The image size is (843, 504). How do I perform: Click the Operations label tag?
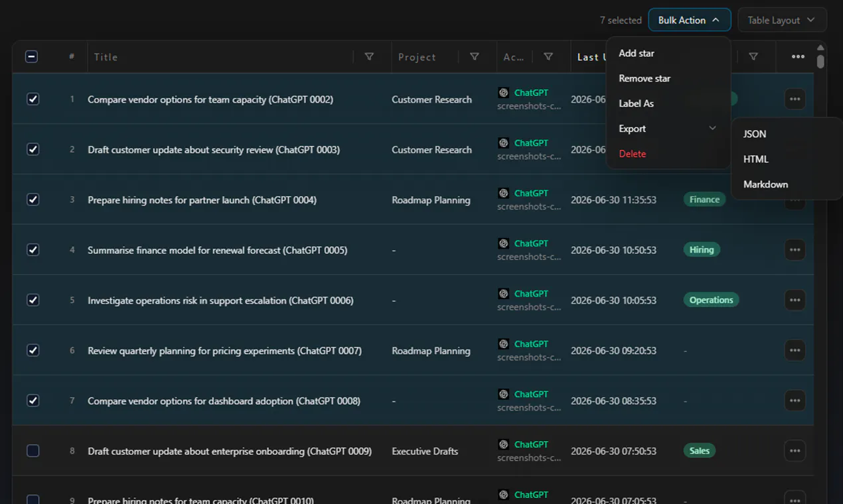[x=711, y=300]
